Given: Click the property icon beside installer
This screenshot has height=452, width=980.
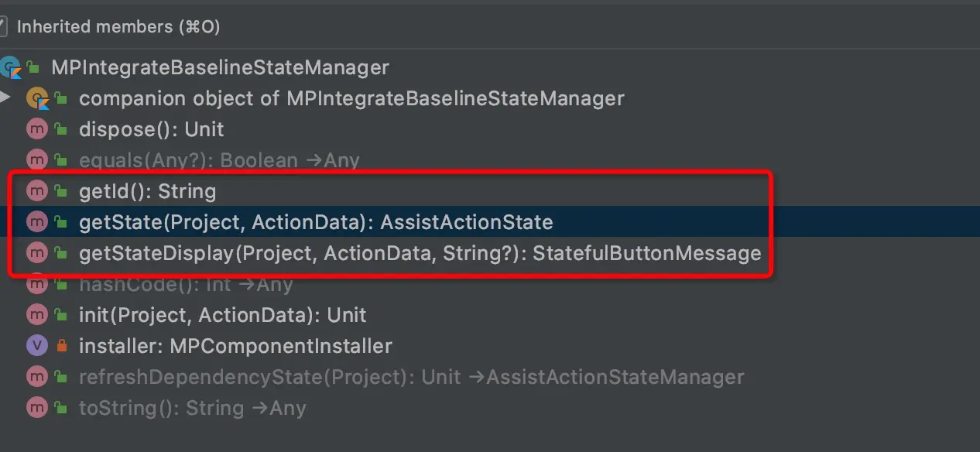Looking at the screenshot, I should (x=37, y=346).
